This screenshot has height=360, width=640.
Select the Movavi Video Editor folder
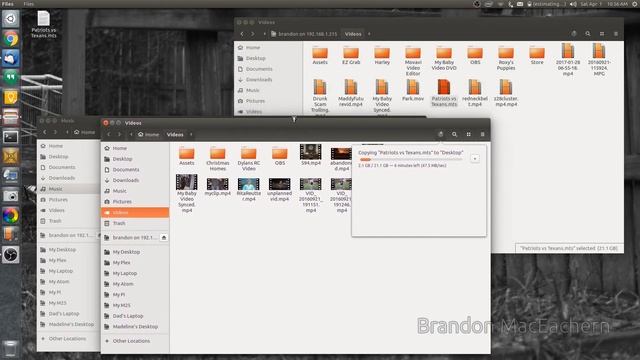(413, 61)
